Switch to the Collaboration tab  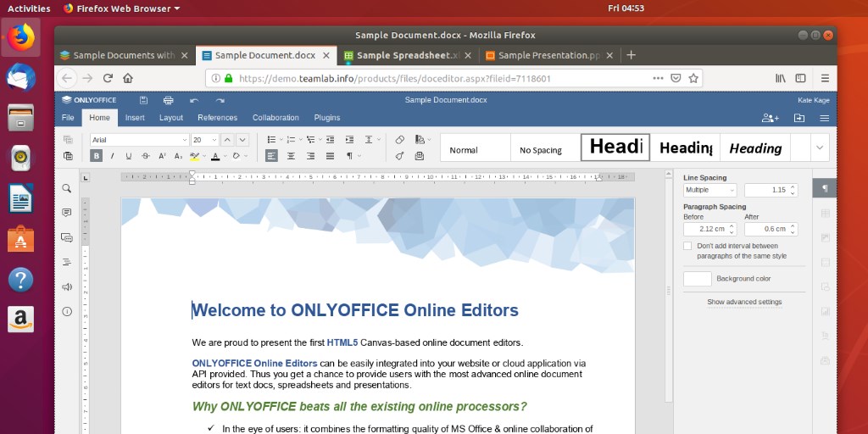(275, 118)
